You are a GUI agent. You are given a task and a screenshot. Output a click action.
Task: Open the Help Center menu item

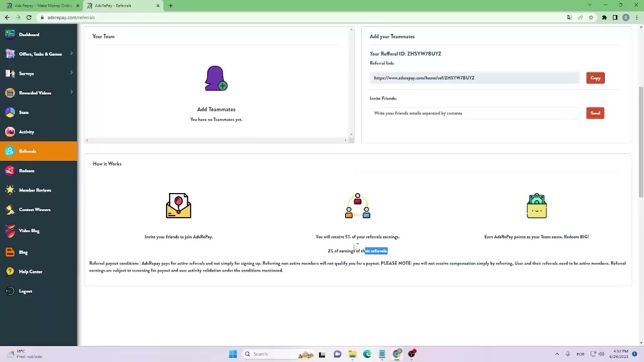click(31, 271)
